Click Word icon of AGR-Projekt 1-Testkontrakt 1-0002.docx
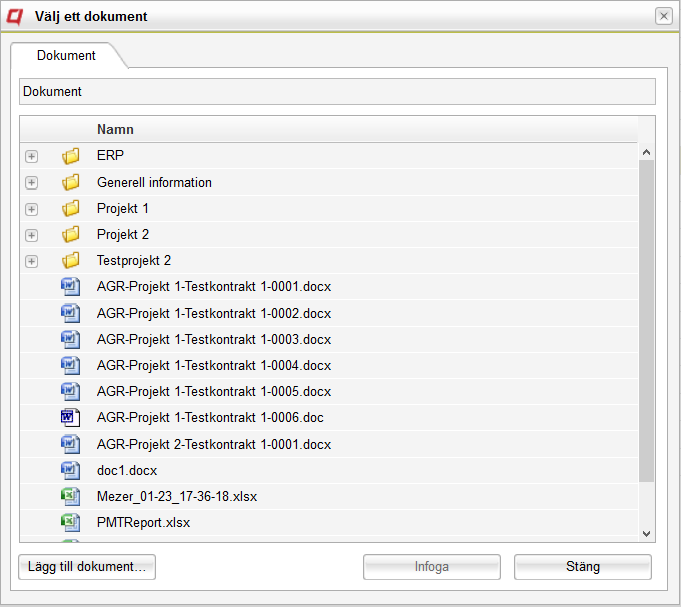Viewport: 681px width, 607px height. tap(70, 313)
